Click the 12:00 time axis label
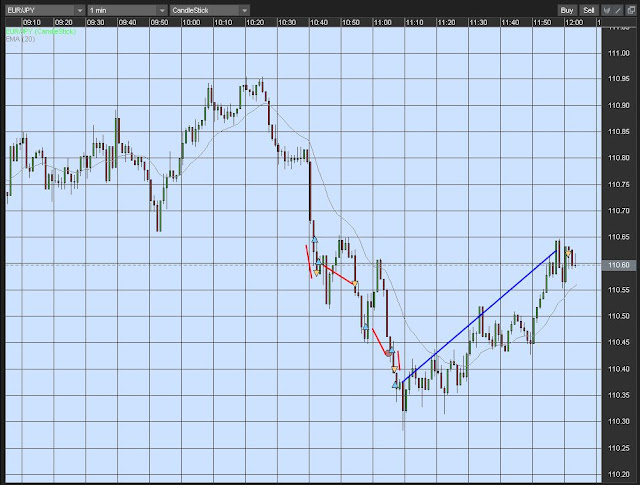This screenshot has width=640, height=485. [574, 22]
